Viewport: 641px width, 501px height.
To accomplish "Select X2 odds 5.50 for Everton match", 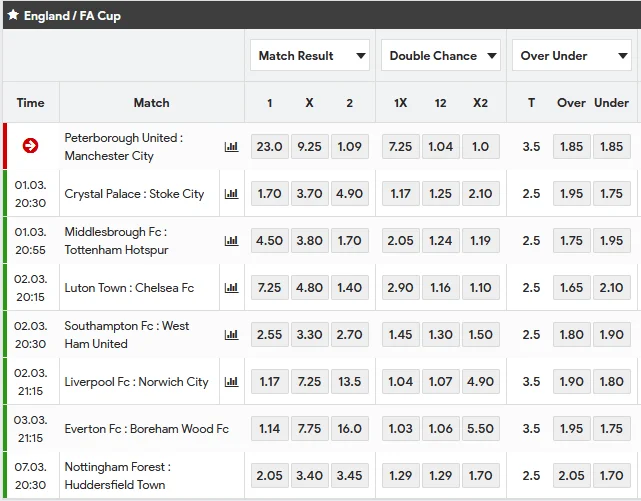I will tap(480, 429).
